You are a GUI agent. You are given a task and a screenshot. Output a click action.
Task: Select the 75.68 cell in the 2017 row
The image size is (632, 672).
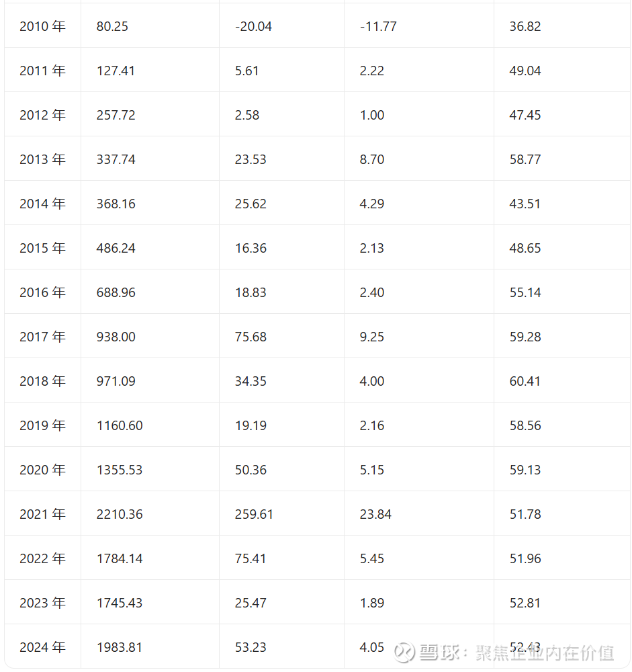coord(251,337)
